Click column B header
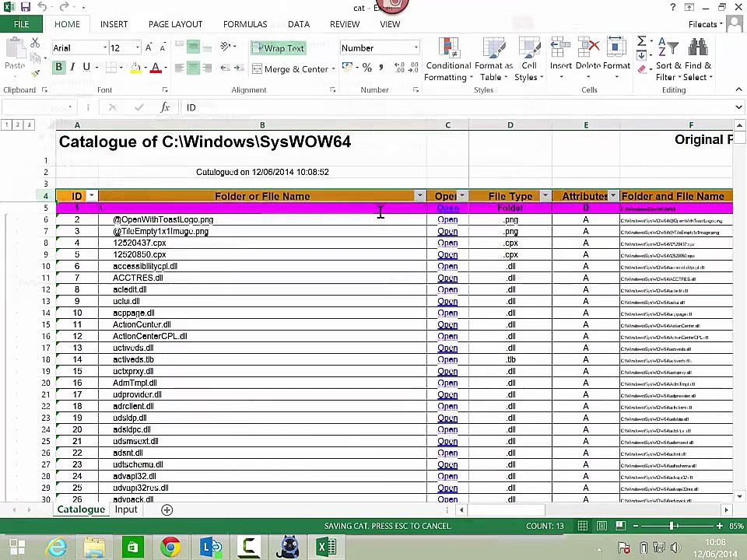The width and height of the screenshot is (747, 560). click(262, 124)
